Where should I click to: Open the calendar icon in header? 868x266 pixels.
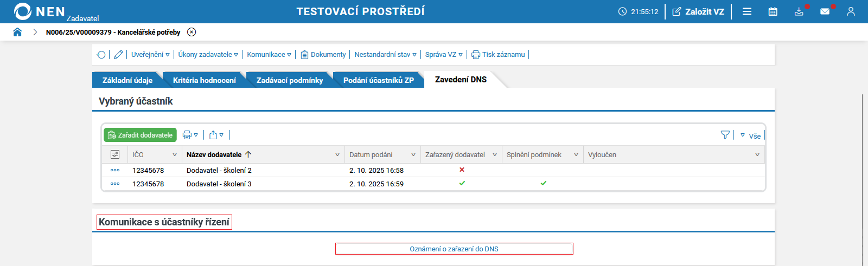[x=773, y=11]
